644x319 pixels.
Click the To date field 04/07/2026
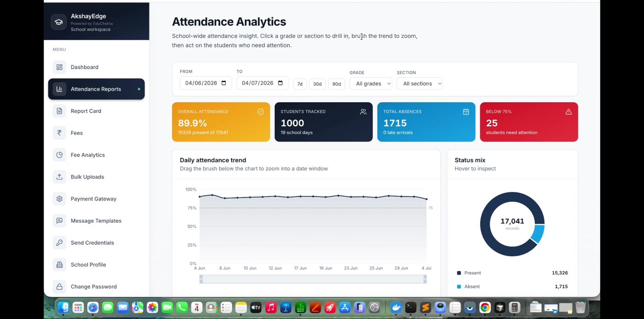click(x=262, y=83)
